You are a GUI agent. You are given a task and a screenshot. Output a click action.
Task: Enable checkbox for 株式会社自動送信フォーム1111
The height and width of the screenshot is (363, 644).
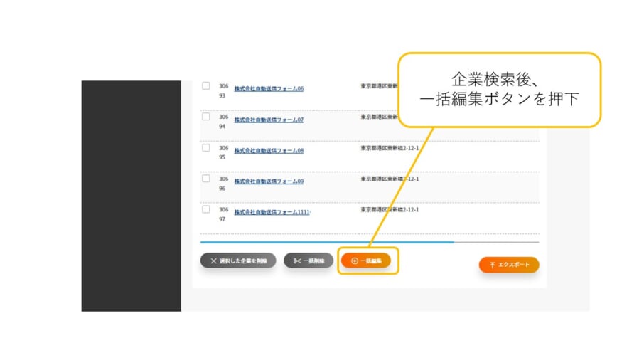tap(206, 209)
